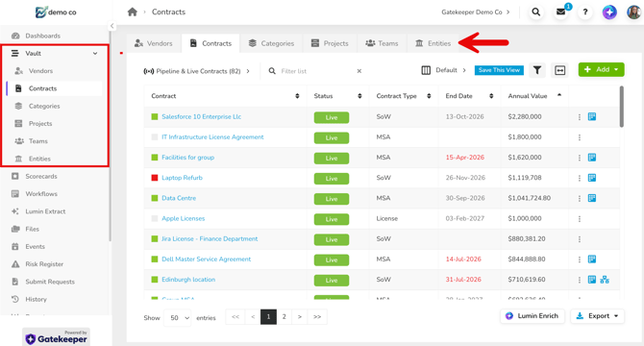This screenshot has width=644, height=346.
Task: Open card icon for Facilities for group
Action: [592, 158]
